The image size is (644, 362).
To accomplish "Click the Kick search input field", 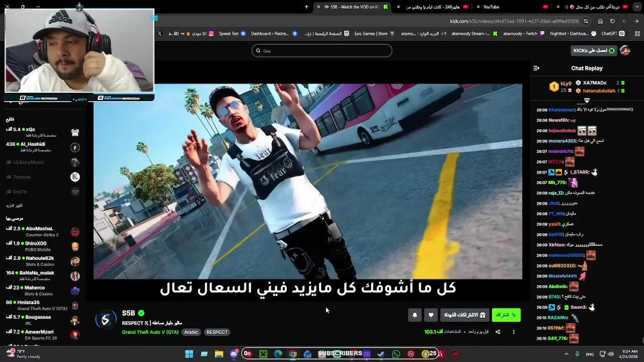I will (322, 51).
